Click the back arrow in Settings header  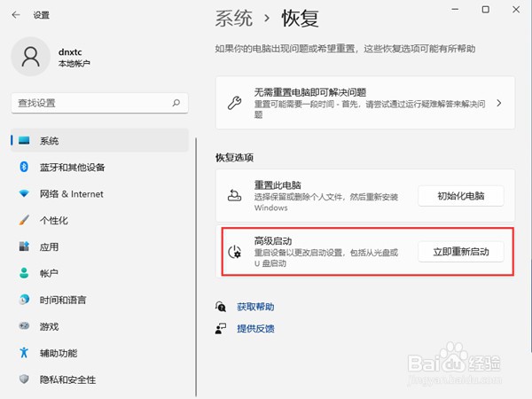point(16,15)
